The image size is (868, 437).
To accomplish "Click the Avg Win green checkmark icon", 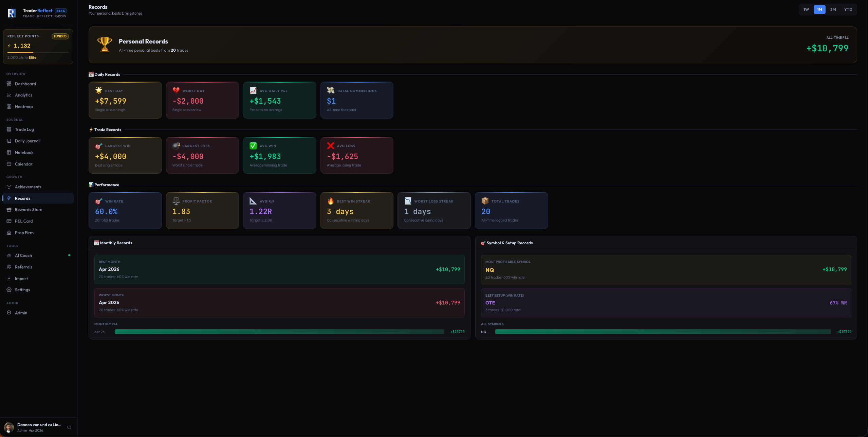I will (x=253, y=146).
